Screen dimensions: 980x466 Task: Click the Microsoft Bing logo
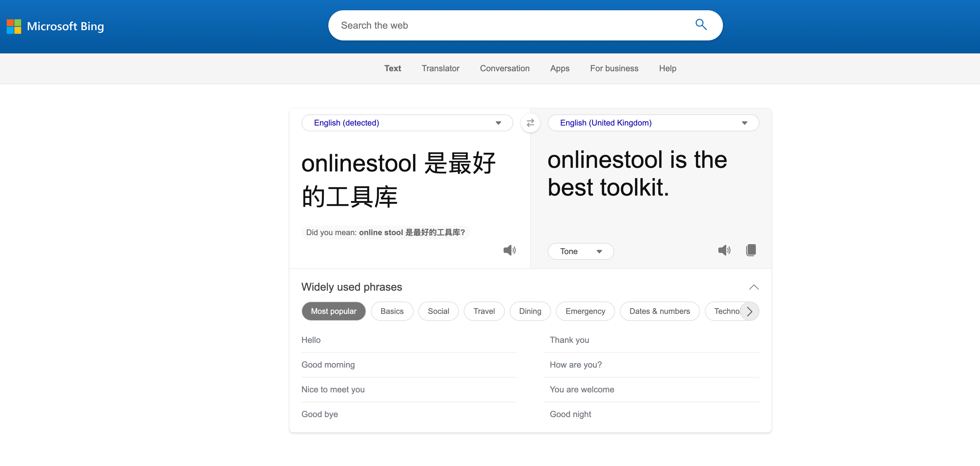pyautogui.click(x=55, y=26)
